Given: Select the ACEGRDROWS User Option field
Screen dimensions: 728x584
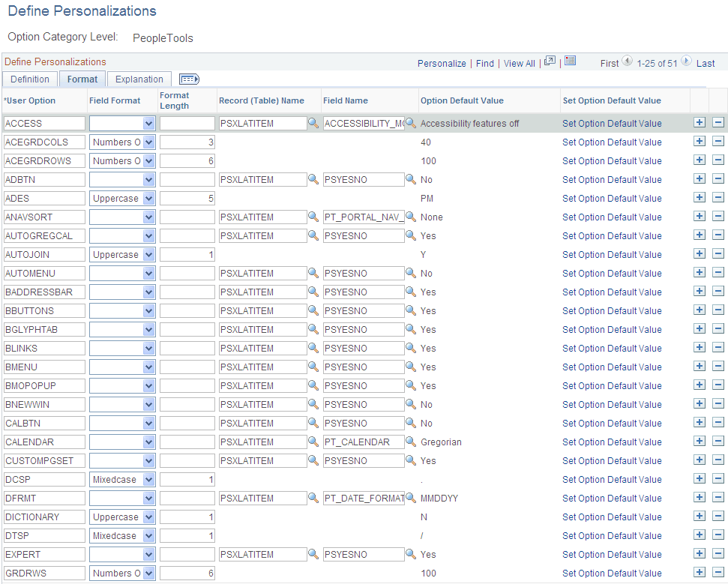Looking at the screenshot, I should click(43, 160).
